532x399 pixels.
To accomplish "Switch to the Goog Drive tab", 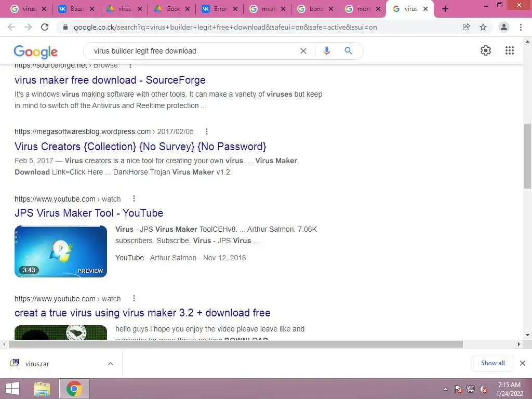I will point(167,9).
